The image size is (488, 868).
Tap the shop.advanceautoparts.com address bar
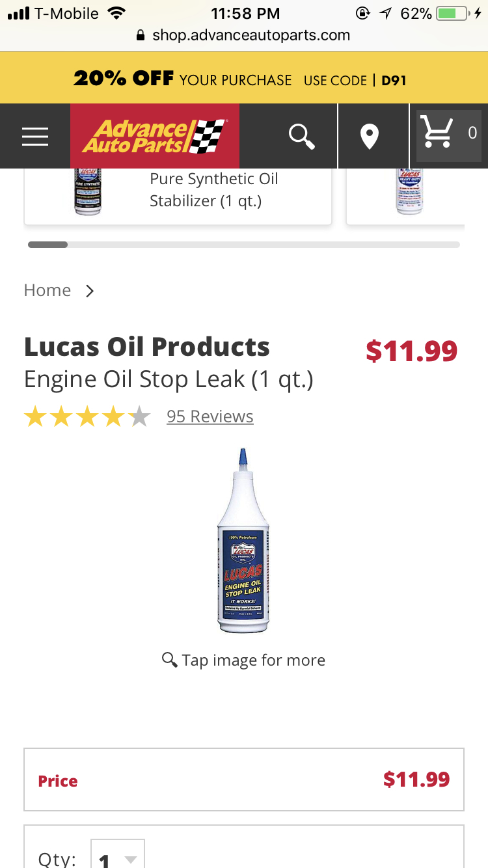[x=251, y=36]
